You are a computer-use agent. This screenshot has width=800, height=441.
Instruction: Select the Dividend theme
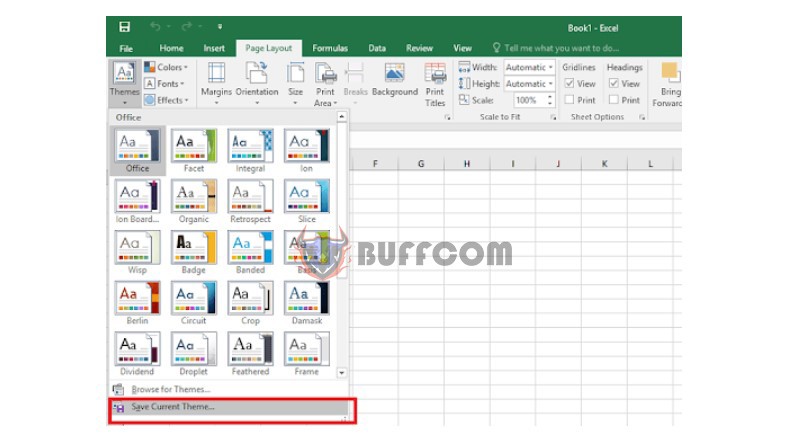(137, 354)
